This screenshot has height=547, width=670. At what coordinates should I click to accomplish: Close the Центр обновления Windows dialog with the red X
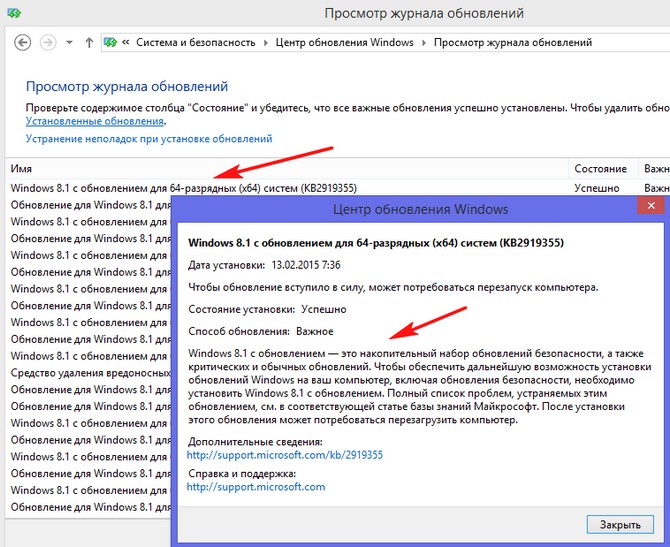pos(653,208)
